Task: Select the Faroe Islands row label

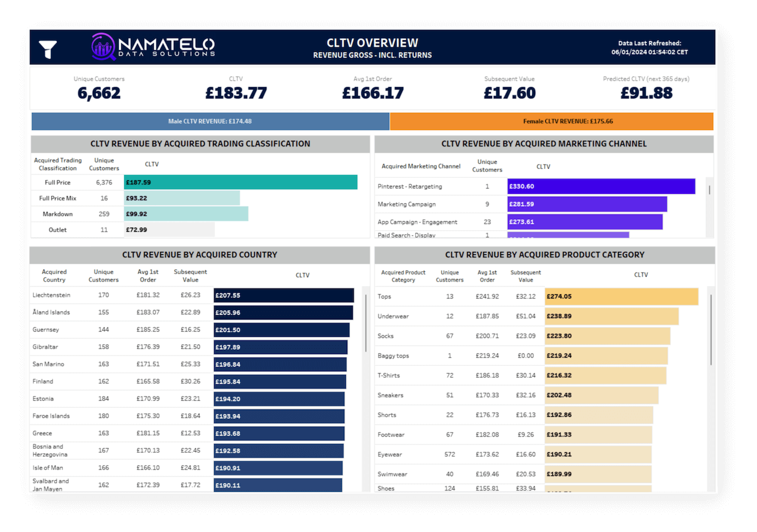Action: point(51,416)
